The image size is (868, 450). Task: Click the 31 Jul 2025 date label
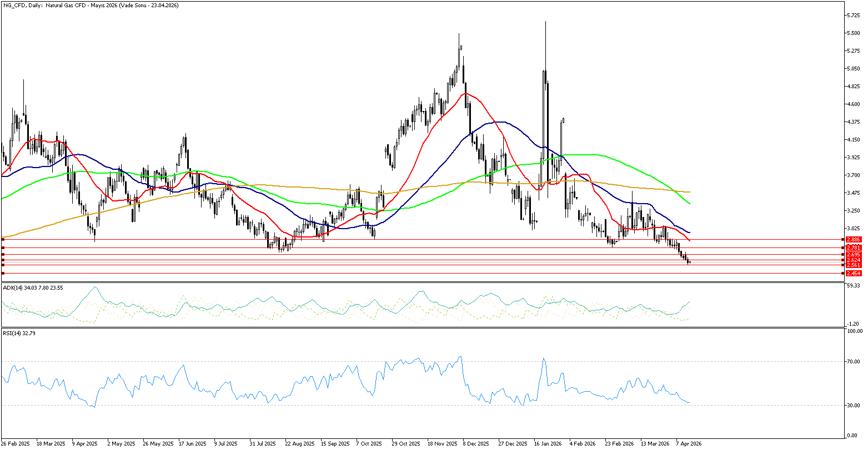pos(262,444)
